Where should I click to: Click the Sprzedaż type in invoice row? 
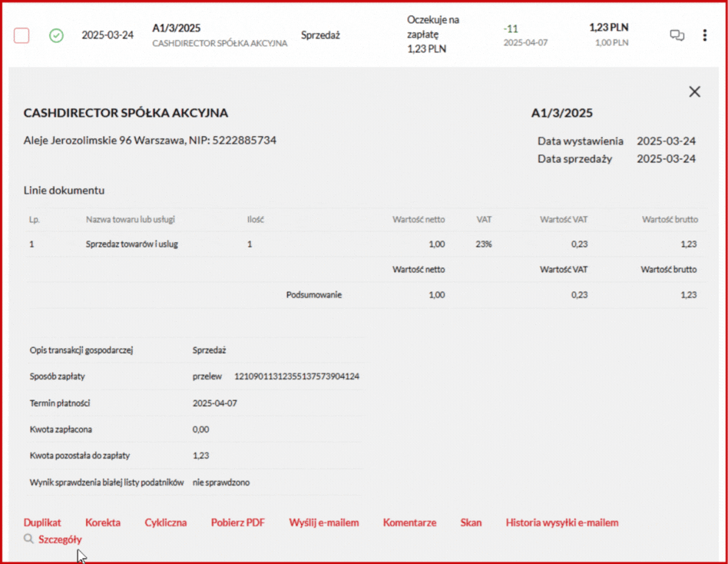point(320,35)
